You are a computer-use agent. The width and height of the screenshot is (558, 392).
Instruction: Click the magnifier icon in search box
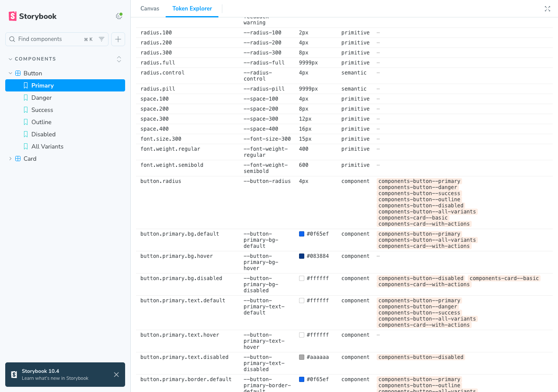click(x=12, y=39)
